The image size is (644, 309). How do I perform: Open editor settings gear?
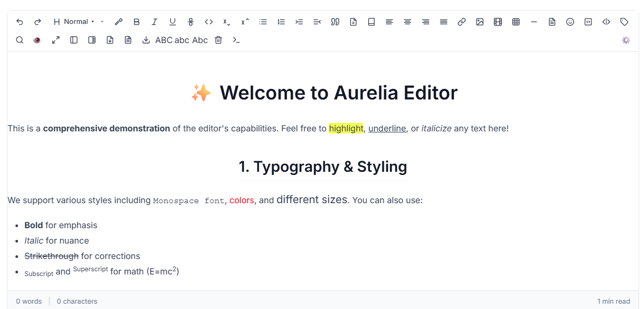626,40
